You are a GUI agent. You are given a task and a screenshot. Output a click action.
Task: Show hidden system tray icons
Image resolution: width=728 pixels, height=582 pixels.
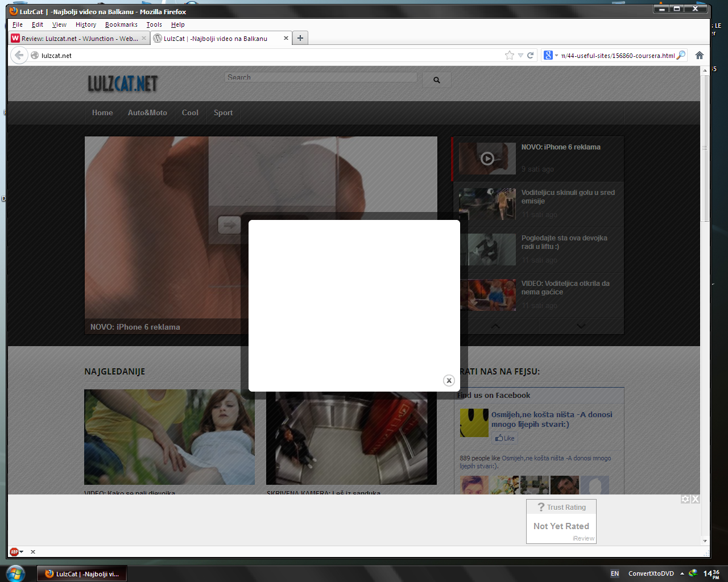point(682,573)
